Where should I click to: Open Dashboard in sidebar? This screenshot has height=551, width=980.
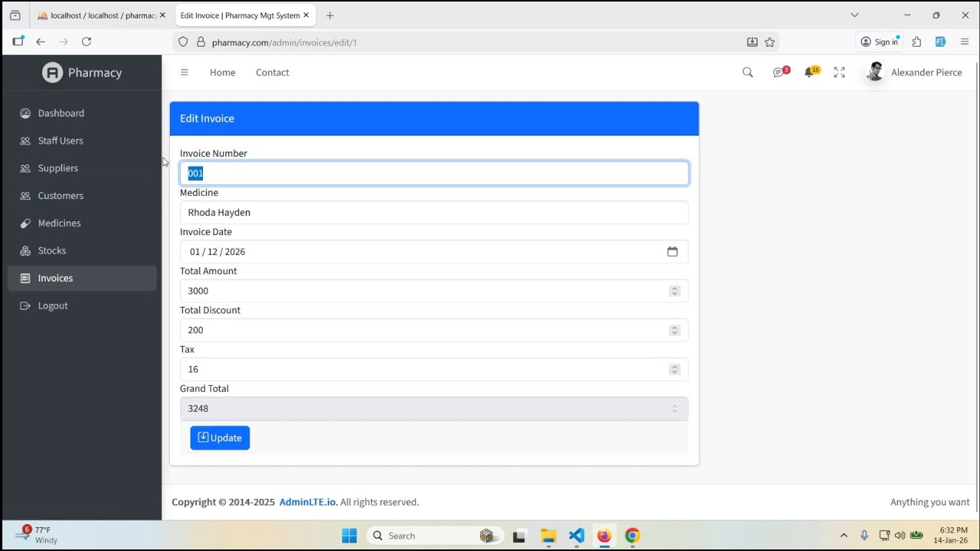pyautogui.click(x=82, y=113)
